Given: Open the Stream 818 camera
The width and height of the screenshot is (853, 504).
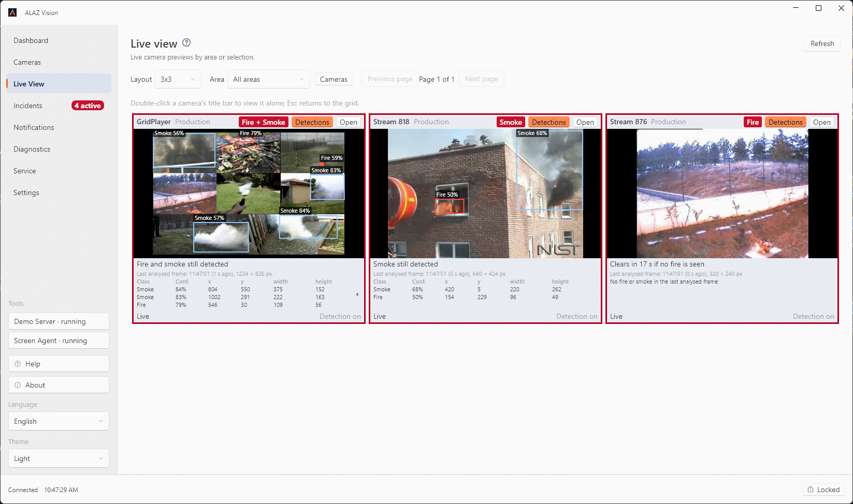Looking at the screenshot, I should coord(585,122).
